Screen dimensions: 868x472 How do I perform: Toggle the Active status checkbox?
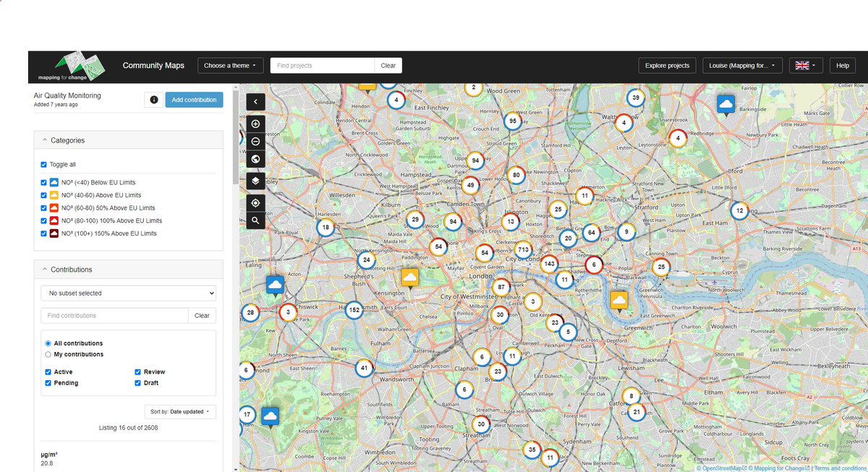(48, 372)
